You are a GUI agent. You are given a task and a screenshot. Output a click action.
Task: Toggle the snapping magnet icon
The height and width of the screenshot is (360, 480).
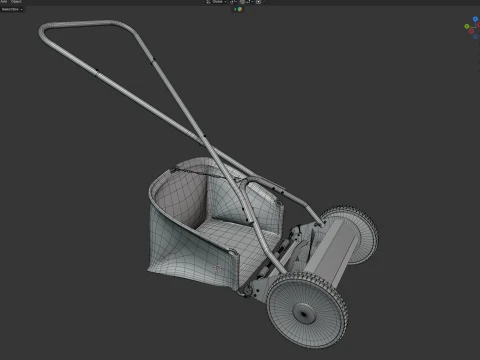(x=242, y=2)
